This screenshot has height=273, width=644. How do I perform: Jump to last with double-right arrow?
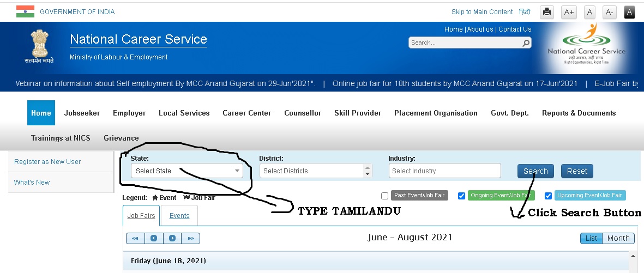(191, 238)
